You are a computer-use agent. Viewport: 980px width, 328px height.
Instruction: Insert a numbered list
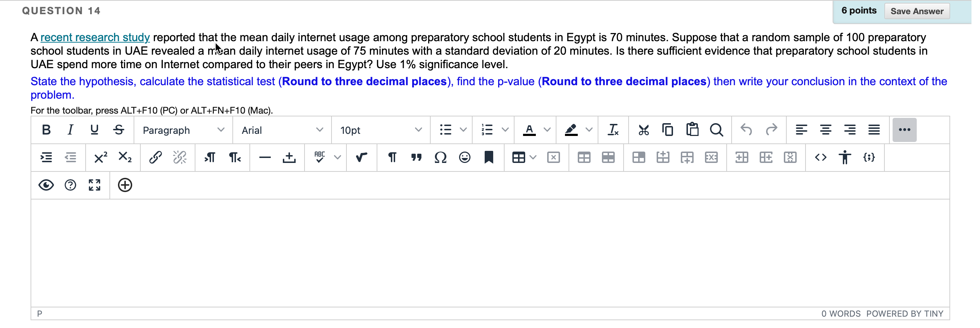[x=487, y=130]
